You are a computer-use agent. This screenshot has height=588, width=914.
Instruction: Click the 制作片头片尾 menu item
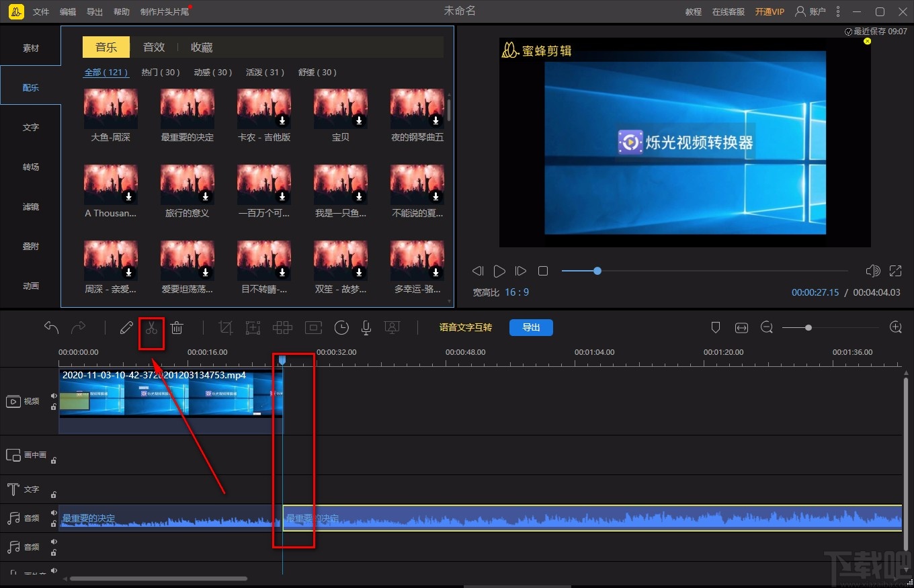[x=165, y=12]
